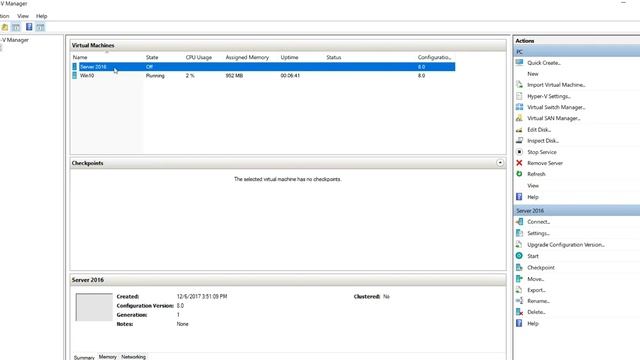Click the Help icon under Server 2016 section
Screen dimensions: 640x360
(x=519, y=323)
